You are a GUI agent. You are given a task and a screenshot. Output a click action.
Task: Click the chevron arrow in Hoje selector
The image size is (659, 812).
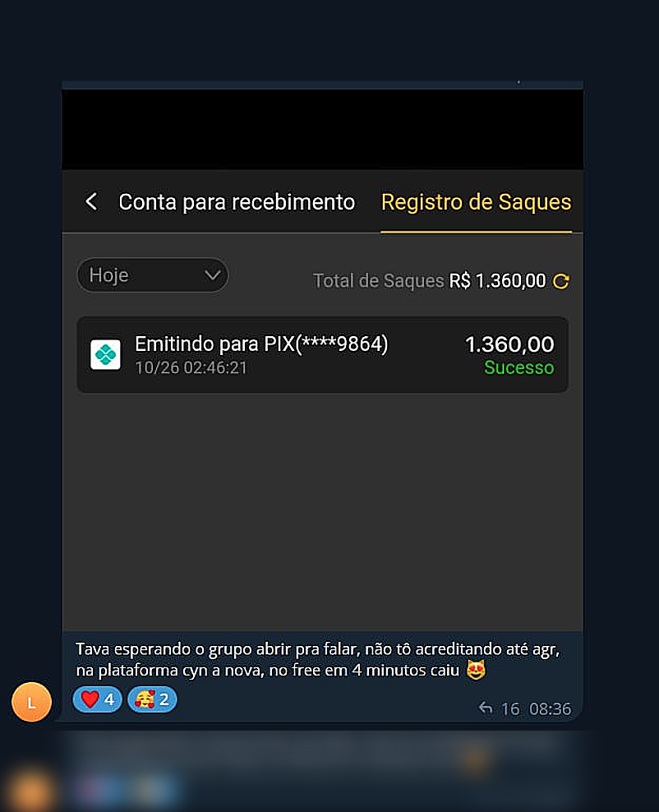pyautogui.click(x=213, y=275)
